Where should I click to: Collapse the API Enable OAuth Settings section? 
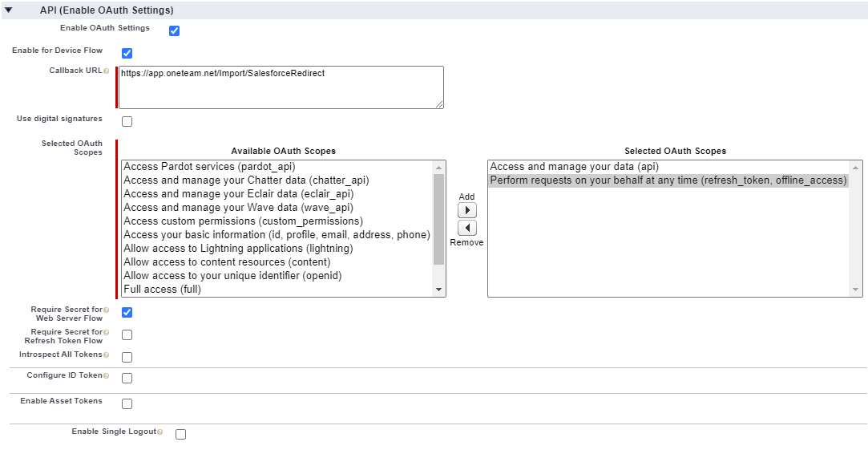click(x=8, y=10)
